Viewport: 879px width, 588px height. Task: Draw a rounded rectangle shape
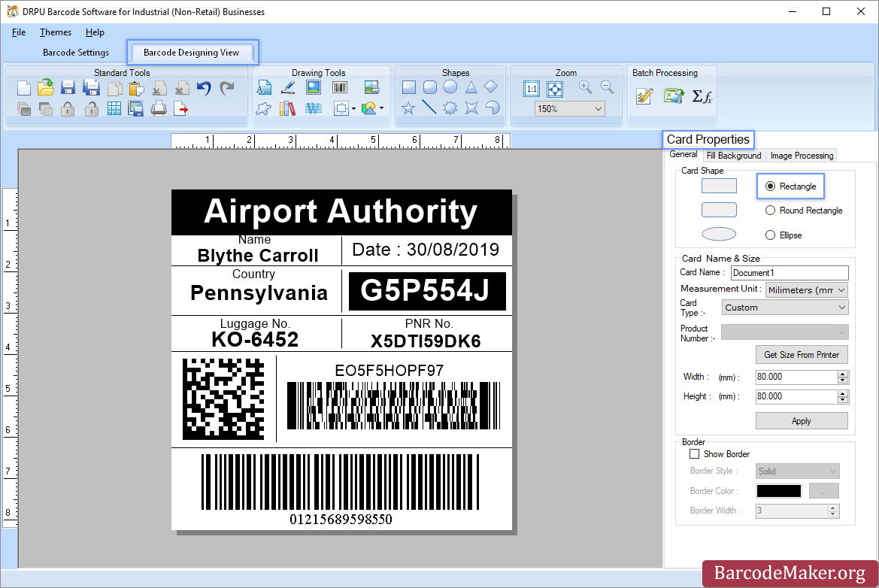(430, 87)
